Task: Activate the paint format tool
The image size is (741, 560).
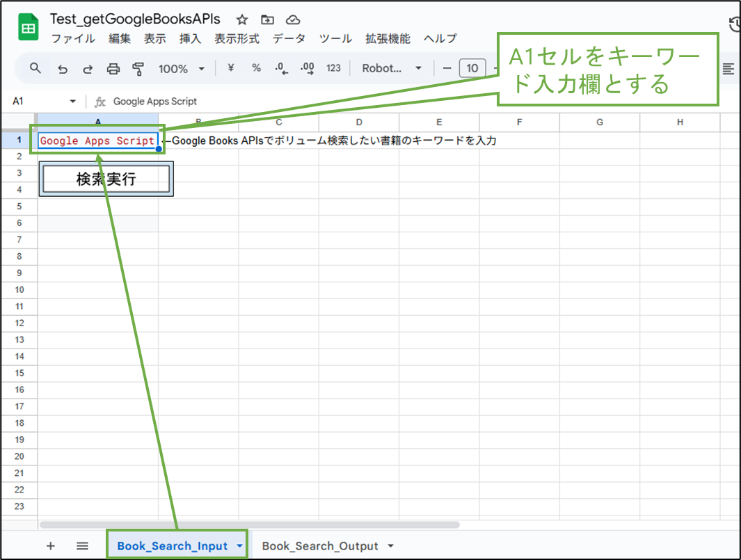Action: [138, 69]
